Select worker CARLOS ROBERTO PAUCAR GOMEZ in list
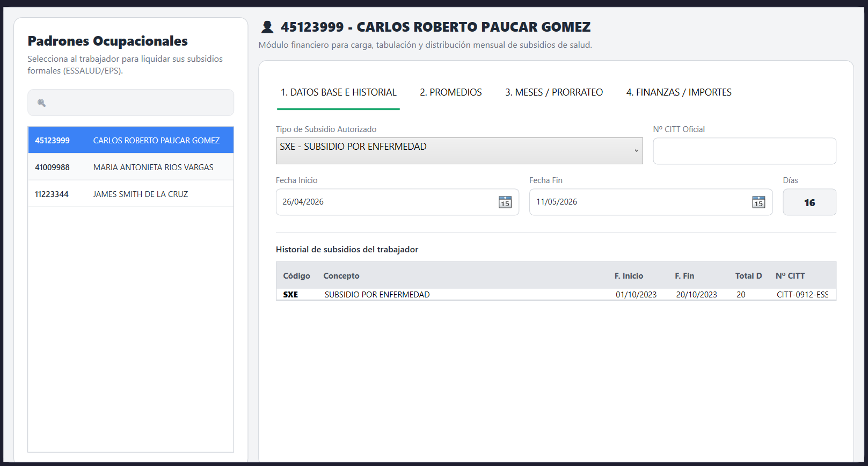Screen dimensions: 868x466 click(x=131, y=140)
